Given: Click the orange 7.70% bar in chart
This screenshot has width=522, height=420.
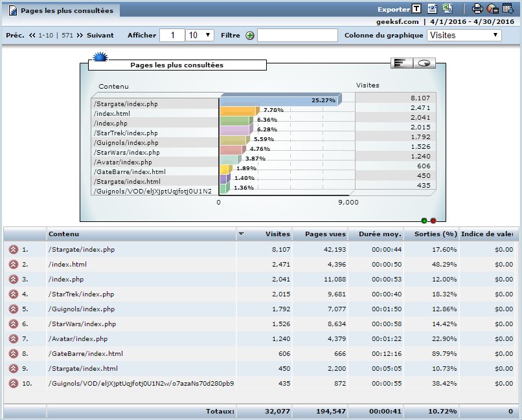Looking at the screenshot, I should tap(238, 111).
